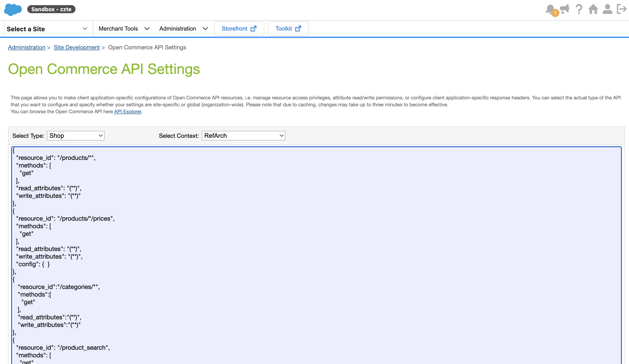Open the Storefront button
This screenshot has width=629, height=364.
(239, 28)
